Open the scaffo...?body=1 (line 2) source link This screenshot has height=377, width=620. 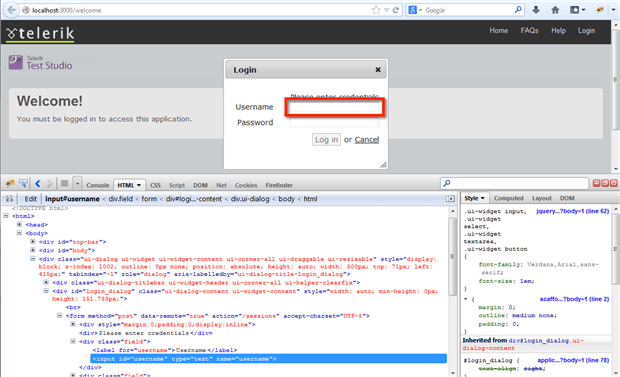(x=574, y=299)
